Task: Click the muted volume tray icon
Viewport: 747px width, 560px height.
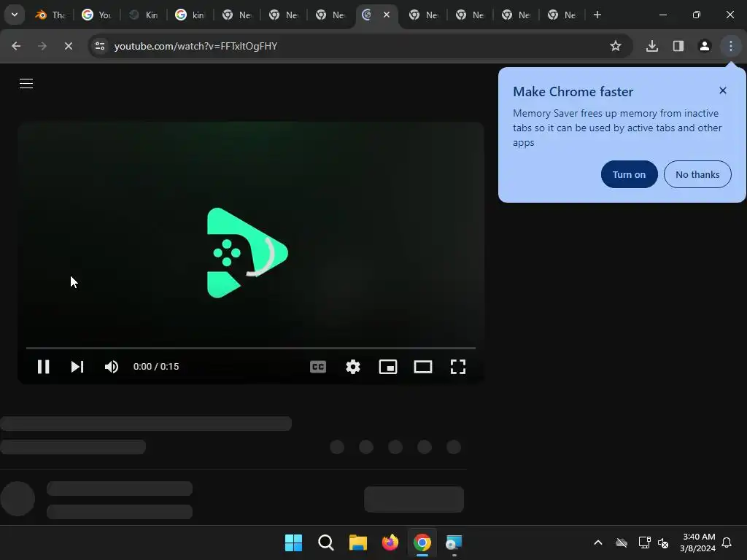Action: pyautogui.click(x=662, y=542)
